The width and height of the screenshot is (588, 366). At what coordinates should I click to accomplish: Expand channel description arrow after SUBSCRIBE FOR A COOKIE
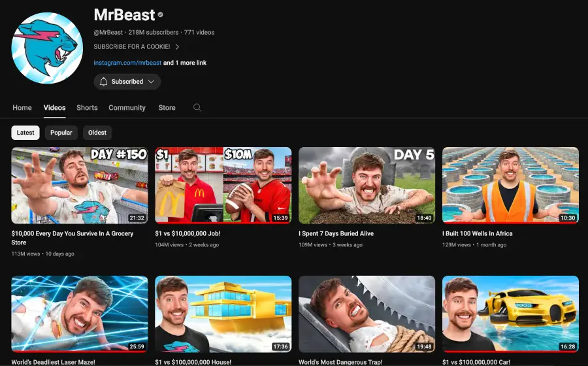[177, 47]
